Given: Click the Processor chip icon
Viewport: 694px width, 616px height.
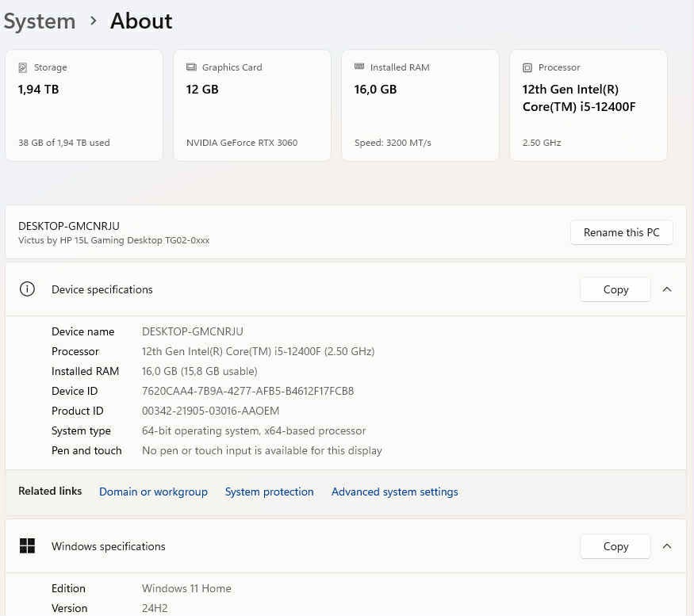Looking at the screenshot, I should pos(527,67).
